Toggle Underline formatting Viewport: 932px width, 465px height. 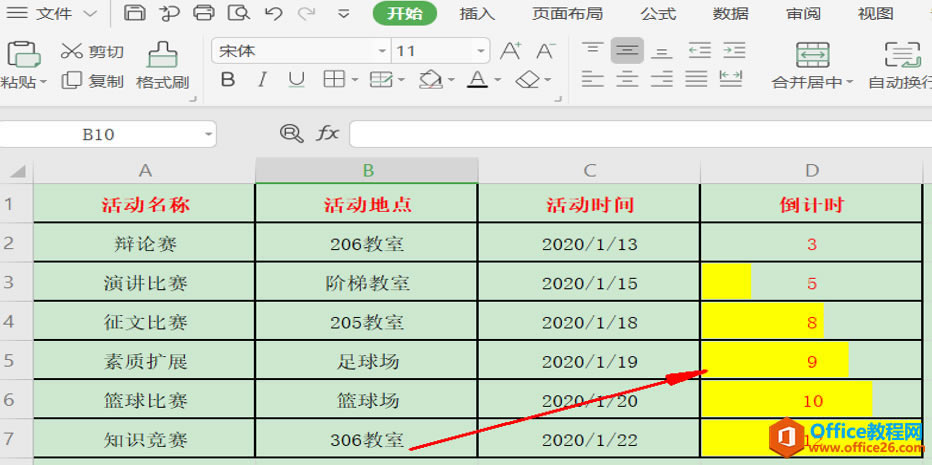(296, 80)
